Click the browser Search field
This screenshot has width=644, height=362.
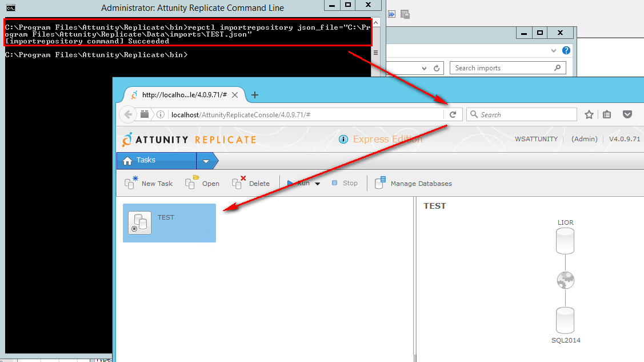522,114
